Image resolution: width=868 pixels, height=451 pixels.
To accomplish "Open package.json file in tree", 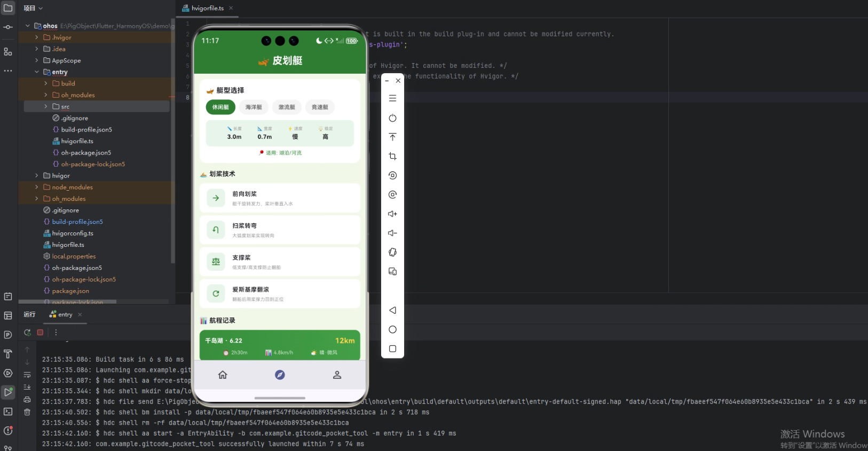I will (x=70, y=291).
